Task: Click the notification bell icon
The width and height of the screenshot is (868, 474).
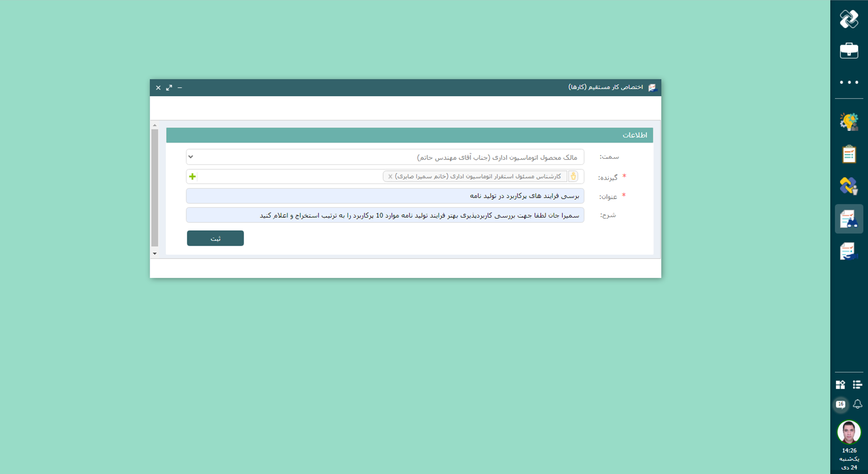Action: pos(857,404)
